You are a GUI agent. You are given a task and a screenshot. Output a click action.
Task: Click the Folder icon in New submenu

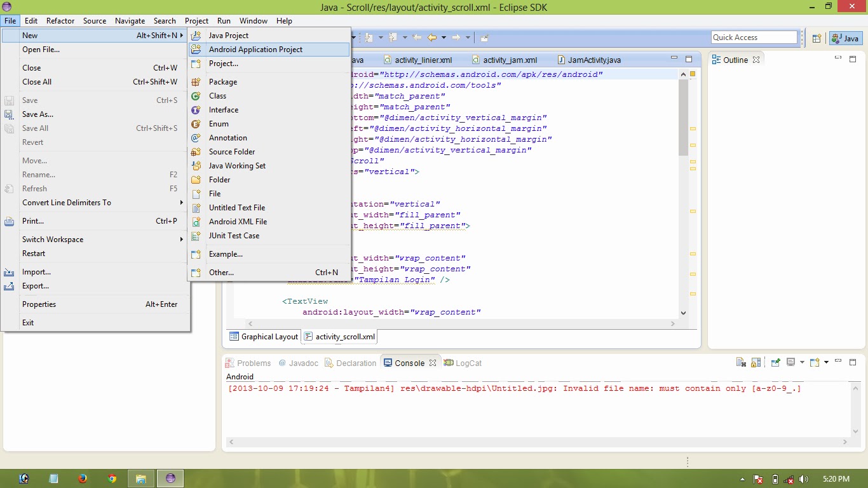(x=196, y=180)
